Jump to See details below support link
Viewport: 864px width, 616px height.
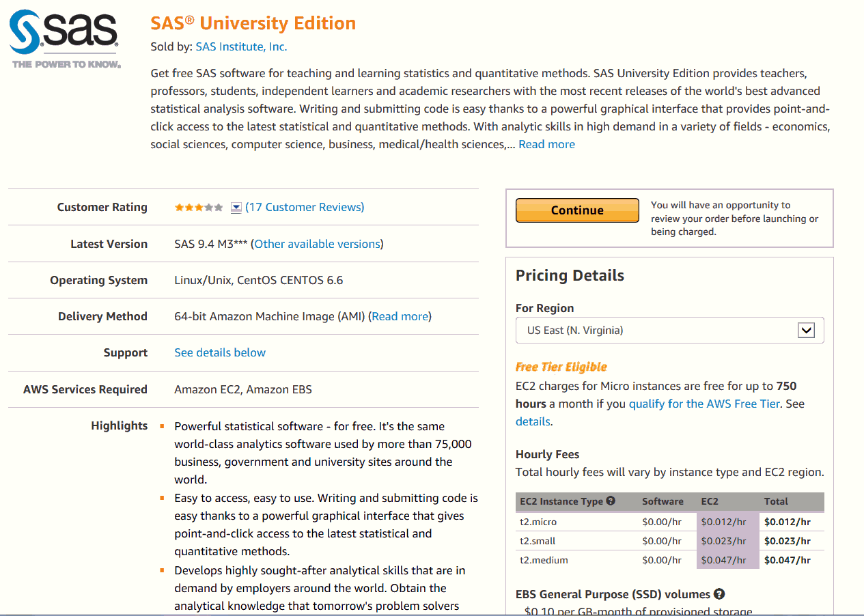point(220,352)
